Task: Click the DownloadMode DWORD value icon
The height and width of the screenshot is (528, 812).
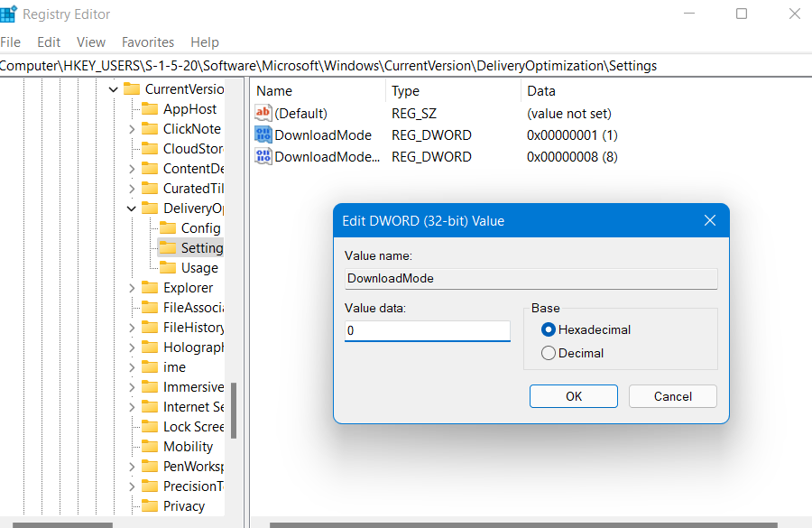Action: tap(263, 135)
